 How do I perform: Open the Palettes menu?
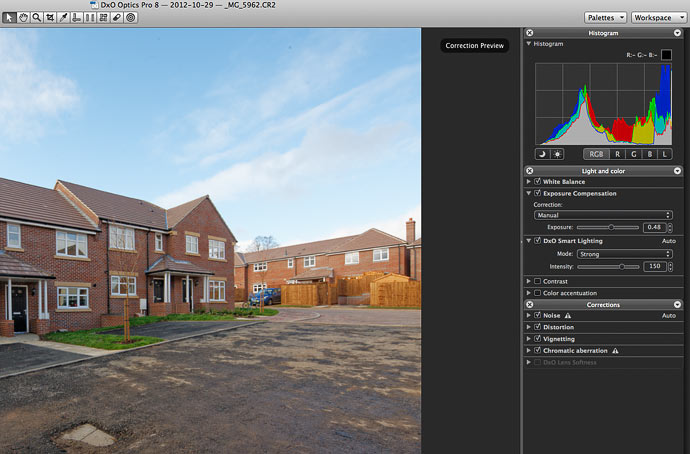coord(605,18)
